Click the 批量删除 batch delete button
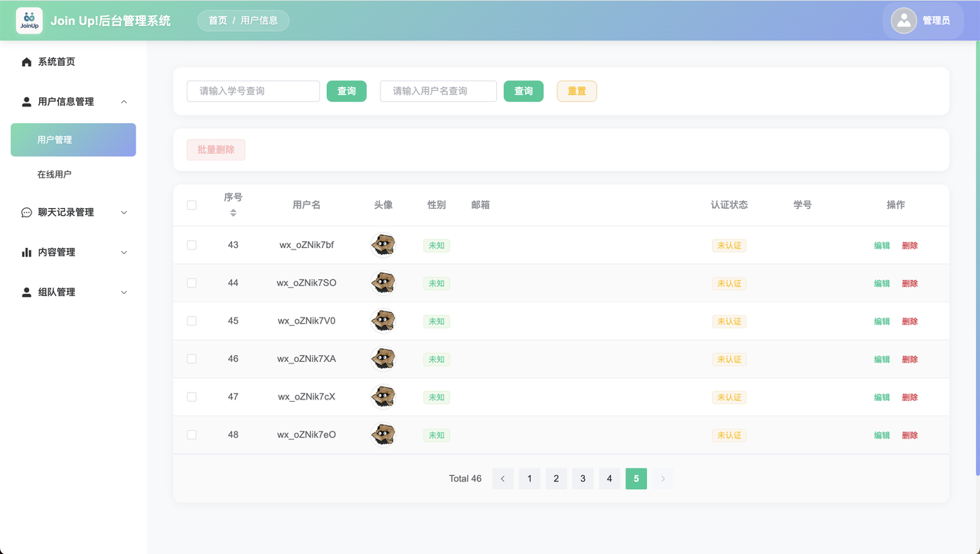This screenshot has height=554, width=980. click(216, 150)
